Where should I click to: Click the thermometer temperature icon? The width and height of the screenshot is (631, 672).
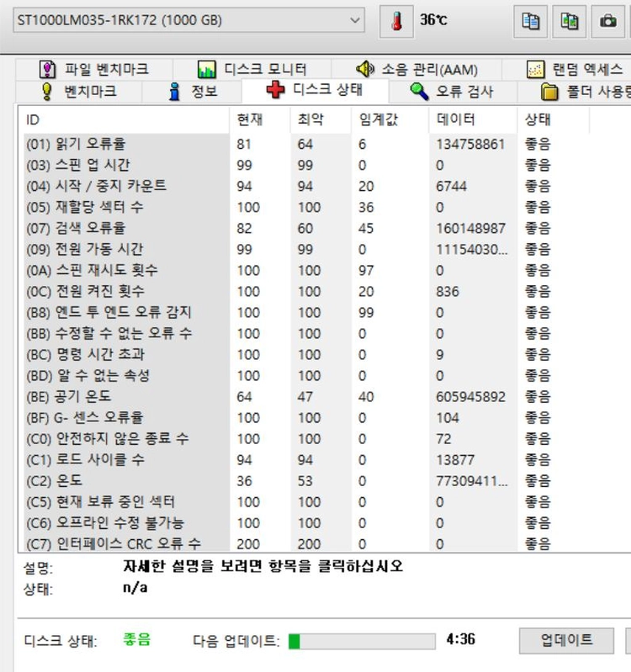click(x=396, y=21)
